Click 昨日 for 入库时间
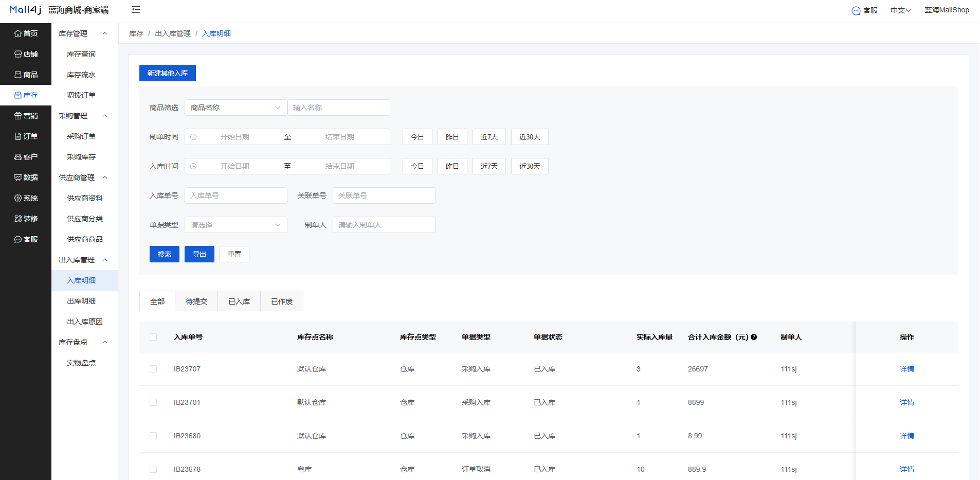This screenshot has width=980, height=480. point(452,166)
